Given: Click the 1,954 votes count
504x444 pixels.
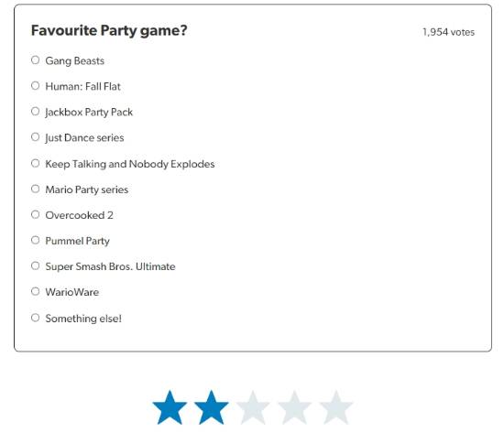Looking at the screenshot, I should [448, 32].
